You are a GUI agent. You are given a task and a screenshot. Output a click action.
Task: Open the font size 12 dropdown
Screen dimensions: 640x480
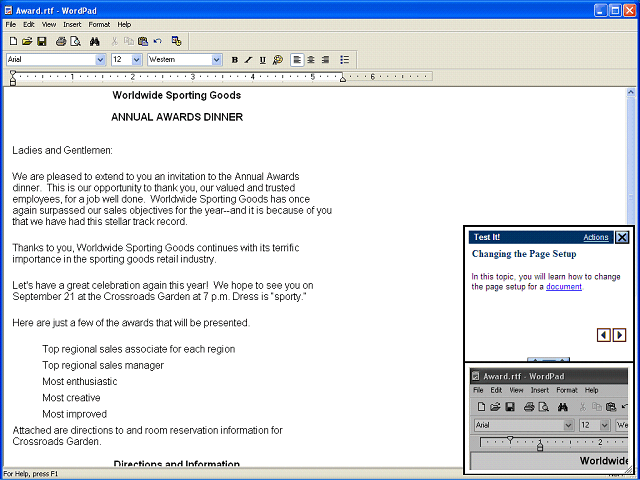click(137, 60)
